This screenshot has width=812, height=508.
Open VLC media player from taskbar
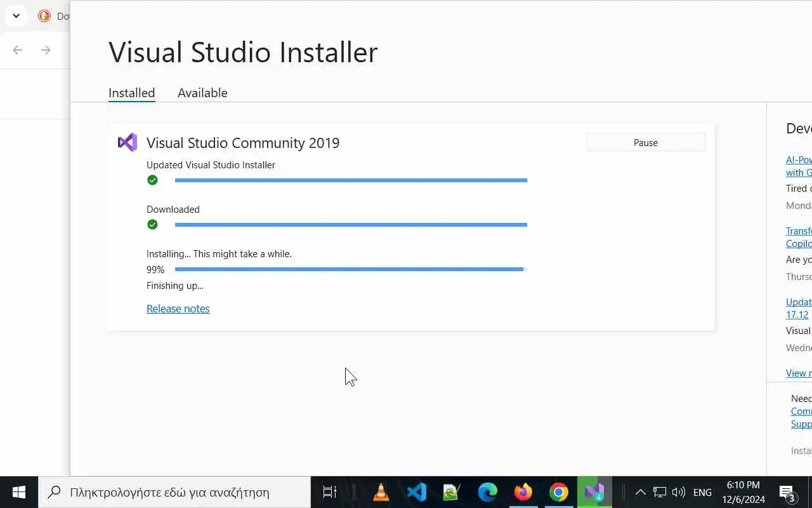381,492
